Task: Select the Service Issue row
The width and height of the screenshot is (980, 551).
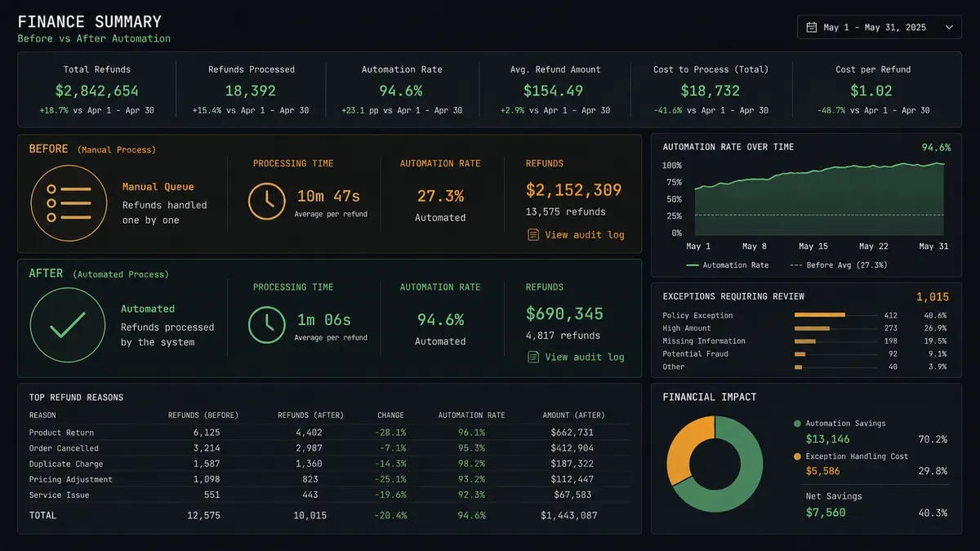Action: click(x=329, y=495)
